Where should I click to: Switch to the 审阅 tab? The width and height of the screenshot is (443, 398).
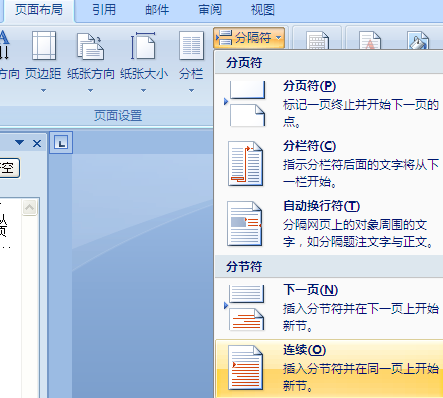click(x=210, y=10)
